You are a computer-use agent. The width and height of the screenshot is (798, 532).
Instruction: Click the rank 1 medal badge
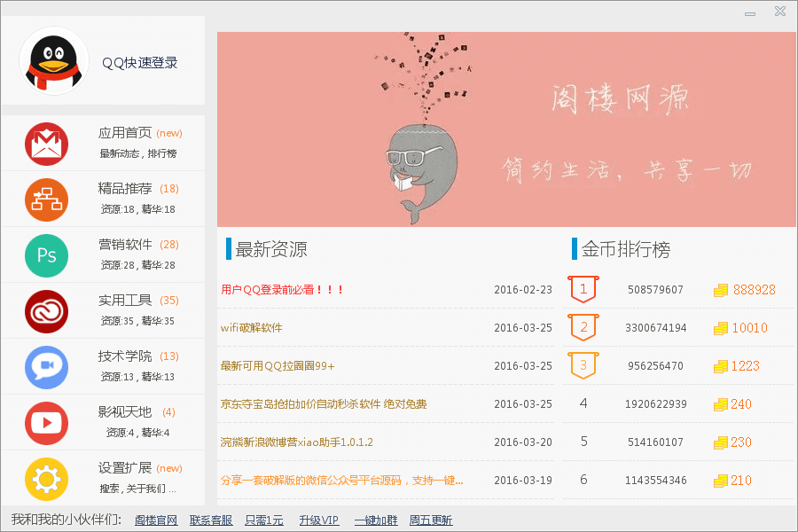[x=583, y=289]
